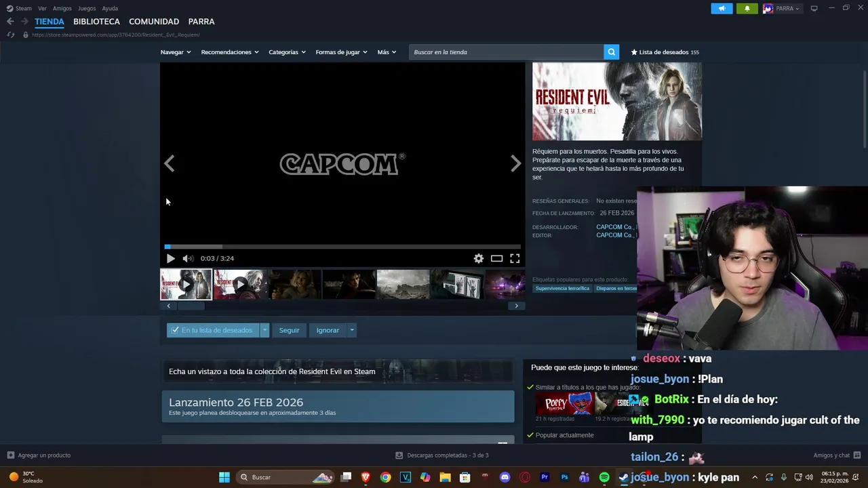Open the Formas de jugar dropdown

click(341, 52)
